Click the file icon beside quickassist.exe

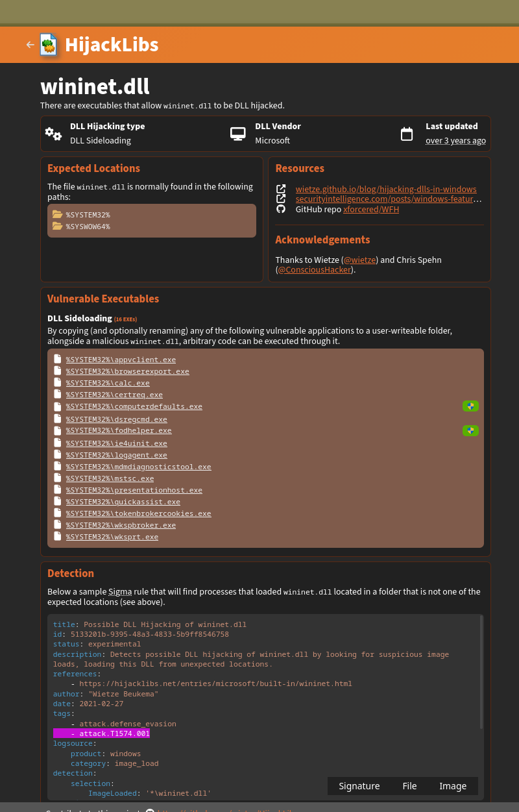click(57, 501)
